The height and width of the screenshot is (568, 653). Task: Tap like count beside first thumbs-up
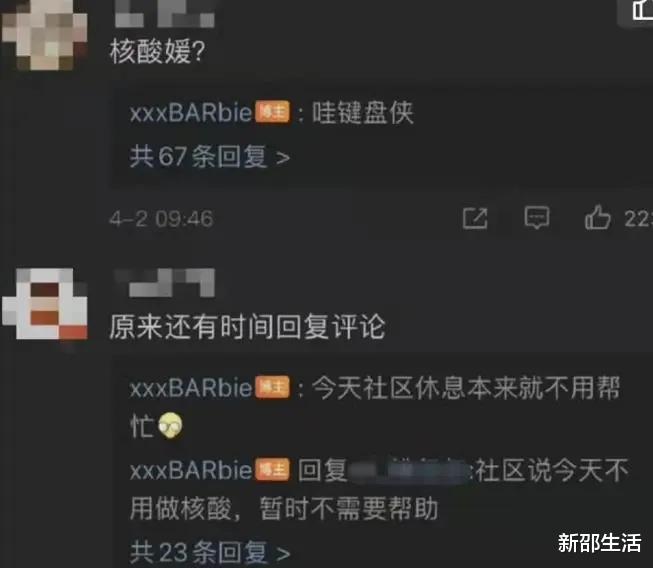[x=638, y=218]
